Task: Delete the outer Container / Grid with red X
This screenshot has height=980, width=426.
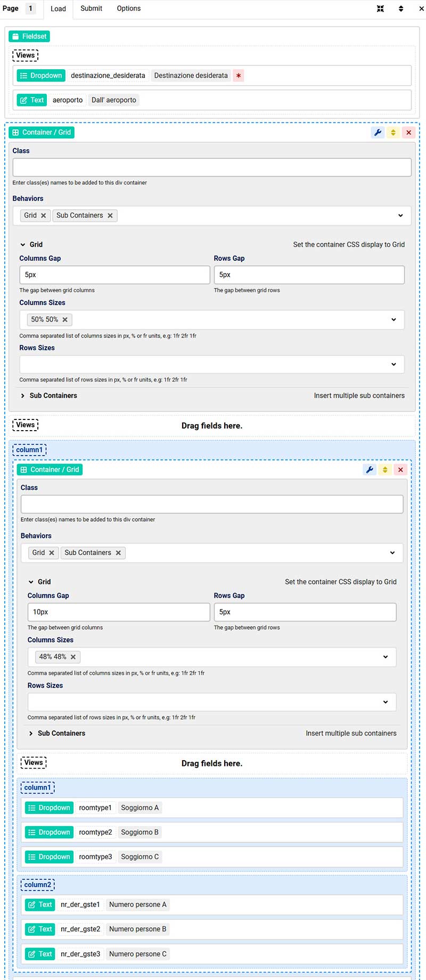Action: [x=408, y=133]
